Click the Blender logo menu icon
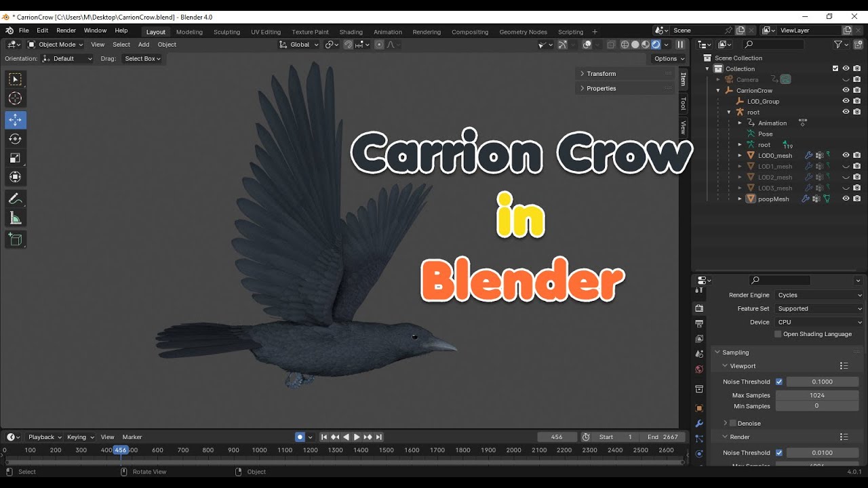 [x=9, y=31]
